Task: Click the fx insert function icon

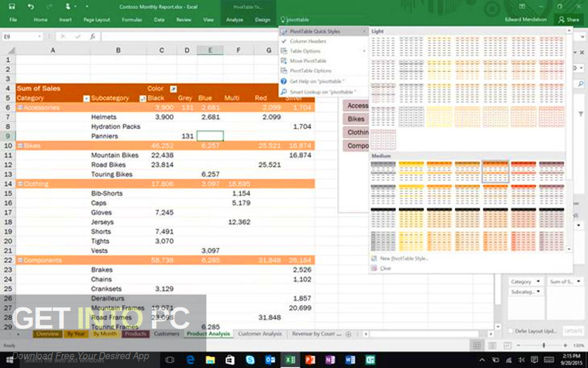Action: click(x=93, y=36)
